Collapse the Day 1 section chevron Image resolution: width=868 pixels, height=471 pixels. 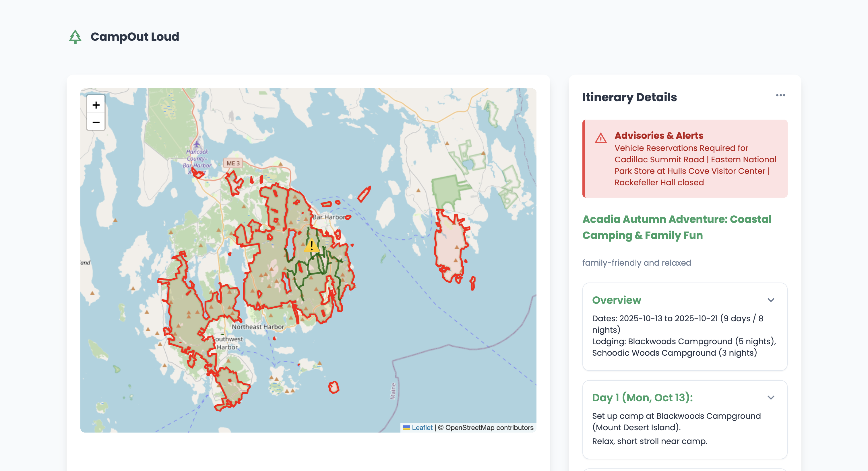(771, 398)
